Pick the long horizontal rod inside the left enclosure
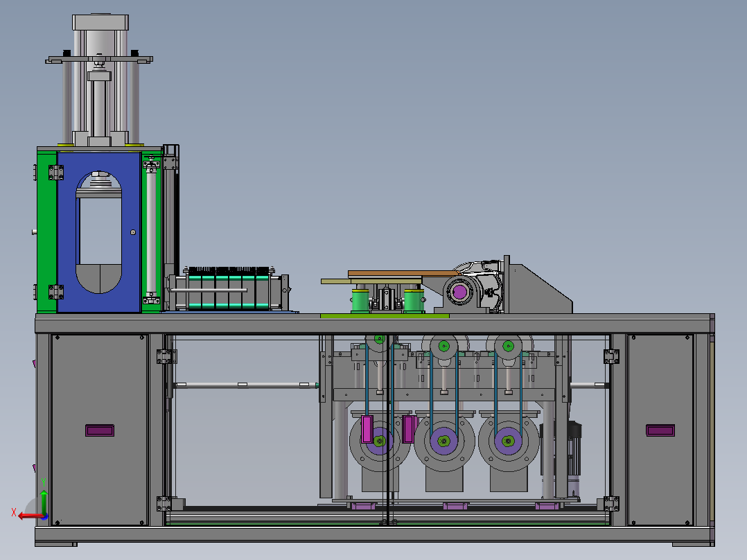 tap(246, 385)
